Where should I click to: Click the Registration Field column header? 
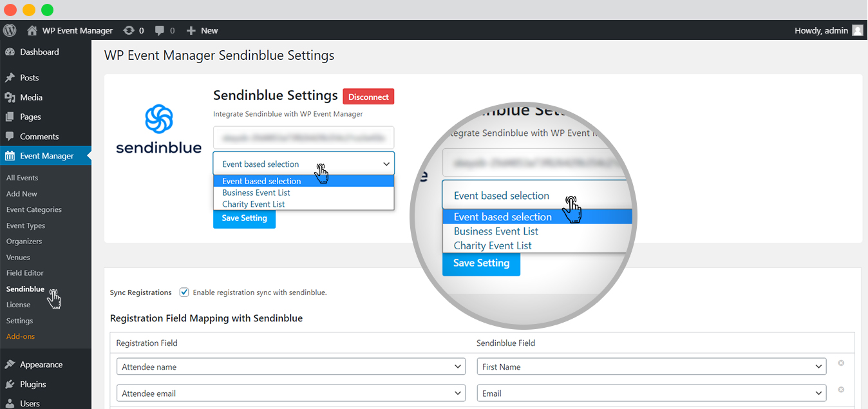point(147,343)
